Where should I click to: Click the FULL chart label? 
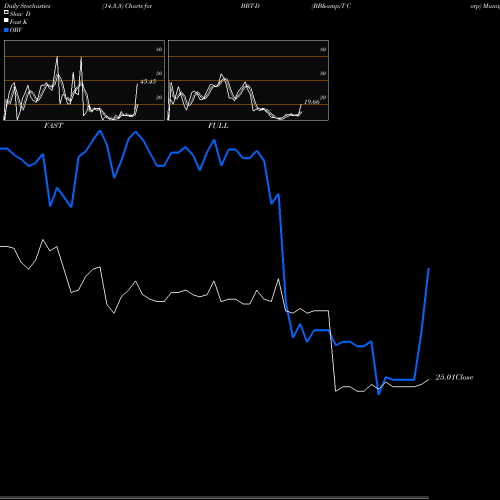tap(218, 126)
